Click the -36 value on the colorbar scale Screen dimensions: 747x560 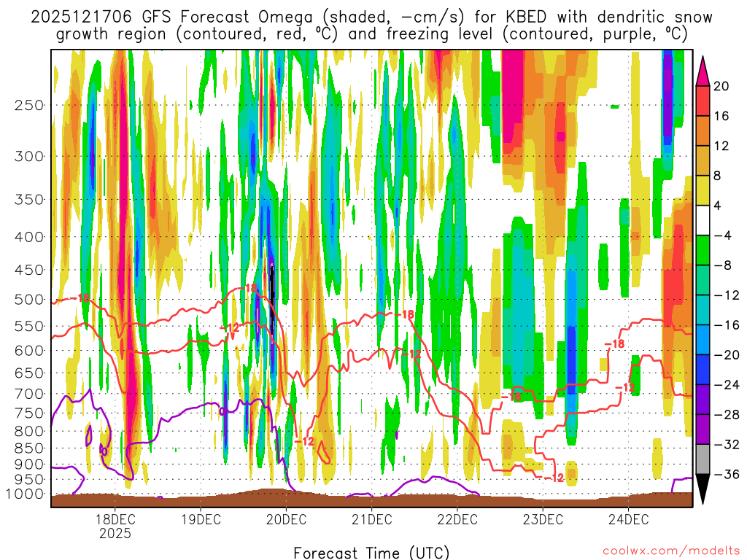click(x=726, y=474)
